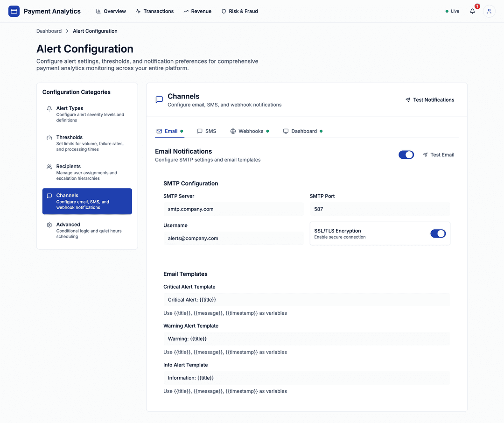Click the Test Email button
The width and height of the screenshot is (504, 423).
coord(439,155)
